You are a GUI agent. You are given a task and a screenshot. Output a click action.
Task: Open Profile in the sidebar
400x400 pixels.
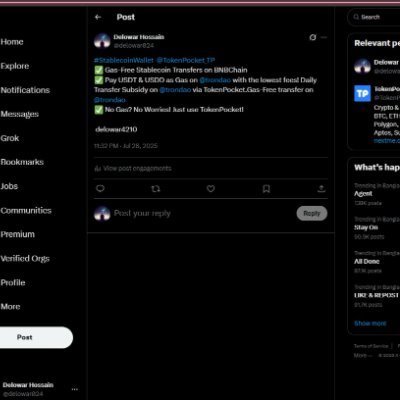coord(13,283)
